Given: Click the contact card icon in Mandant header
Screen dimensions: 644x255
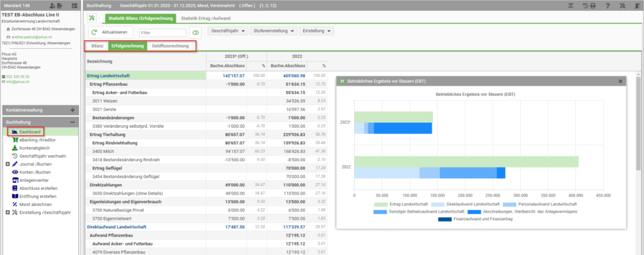Looking at the screenshot, I should (x=74, y=5).
